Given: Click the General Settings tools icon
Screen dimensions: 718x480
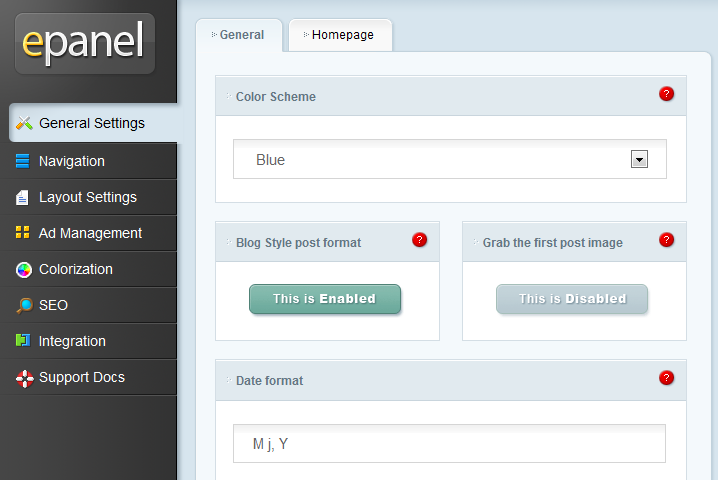Looking at the screenshot, I should [x=24, y=123].
